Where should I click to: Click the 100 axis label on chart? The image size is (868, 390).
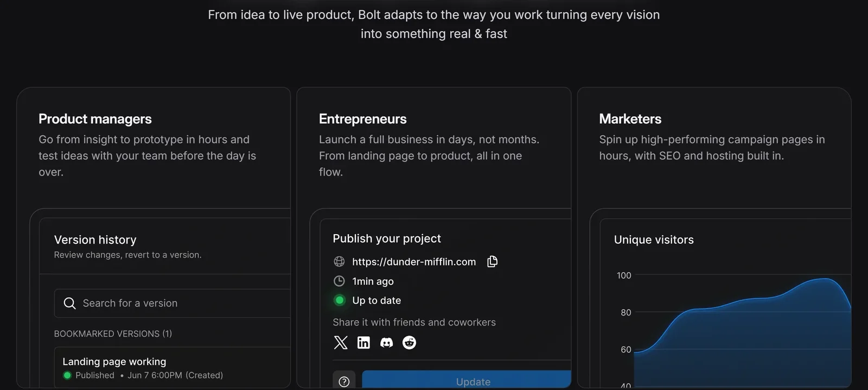624,275
